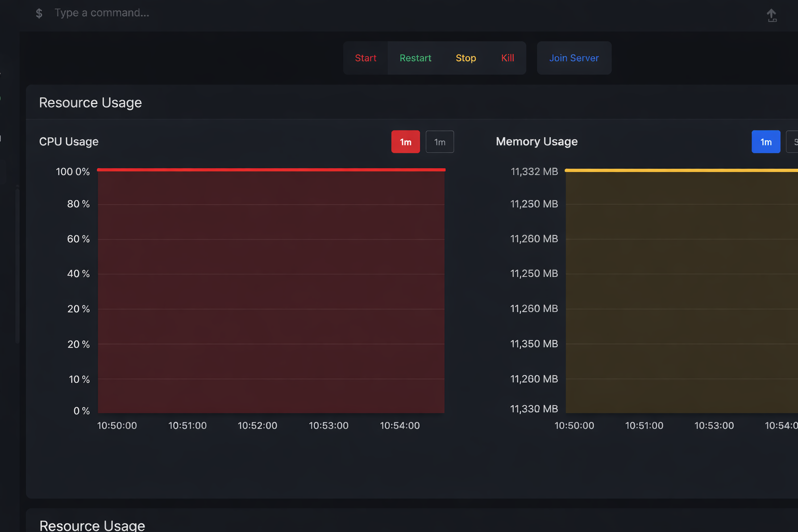Click the top Resource Usage panel header
Viewport: 798px width, 532px height.
coord(90,103)
